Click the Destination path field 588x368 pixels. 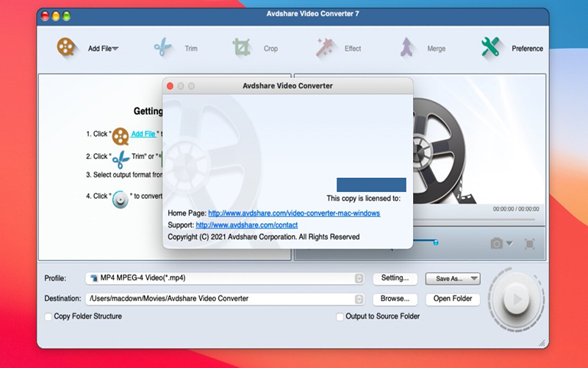pyautogui.click(x=225, y=299)
